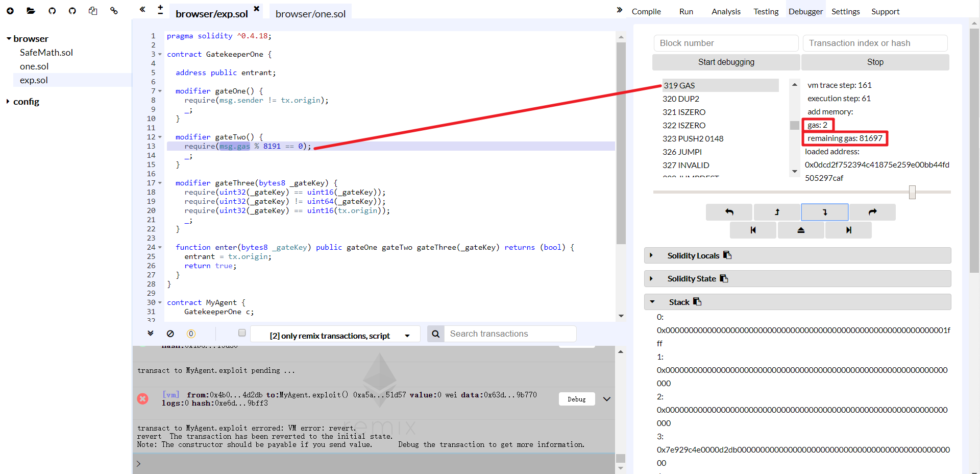Jump out of current call
980x474 pixels.
click(x=801, y=230)
